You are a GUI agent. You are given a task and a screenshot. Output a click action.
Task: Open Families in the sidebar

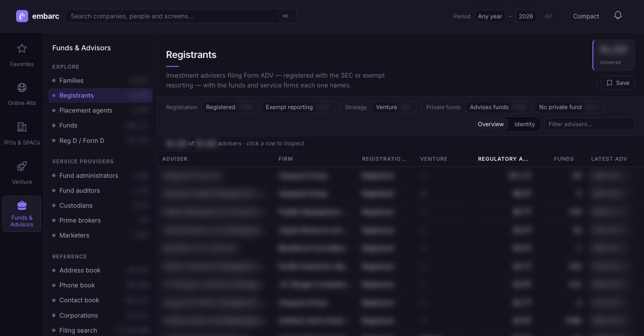click(100, 81)
